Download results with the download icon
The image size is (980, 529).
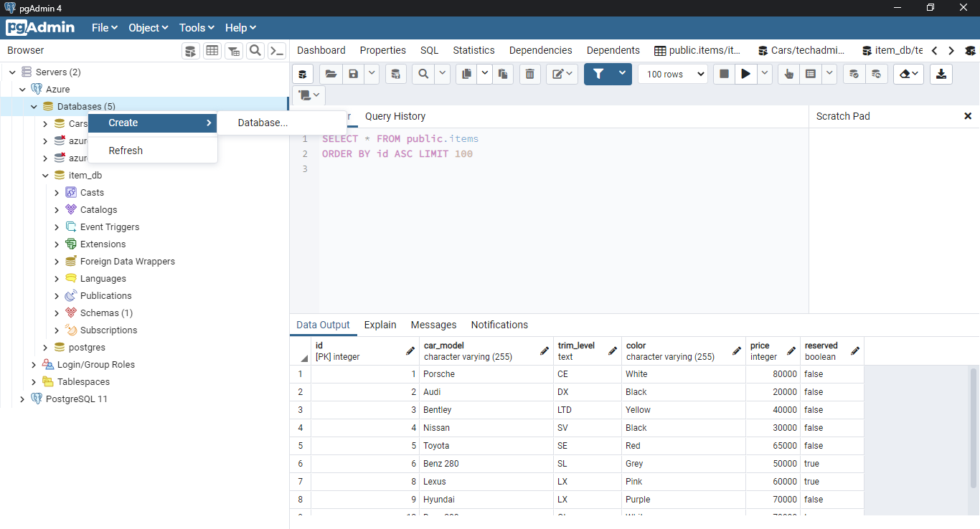tap(941, 74)
